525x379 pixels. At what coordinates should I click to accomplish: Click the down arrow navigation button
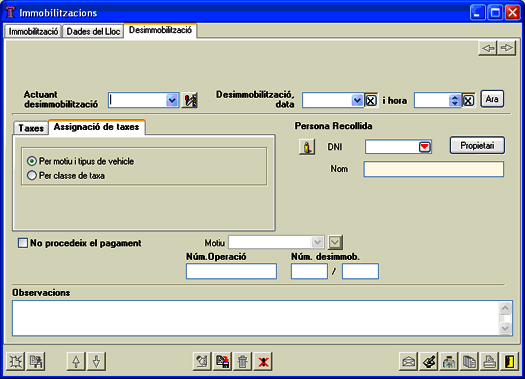click(97, 362)
